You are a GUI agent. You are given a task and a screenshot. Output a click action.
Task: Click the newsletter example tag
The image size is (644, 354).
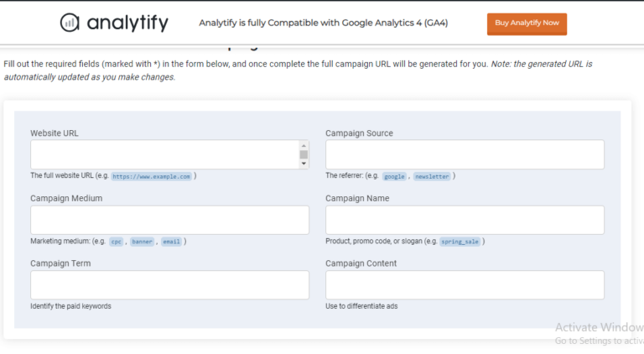pos(431,176)
